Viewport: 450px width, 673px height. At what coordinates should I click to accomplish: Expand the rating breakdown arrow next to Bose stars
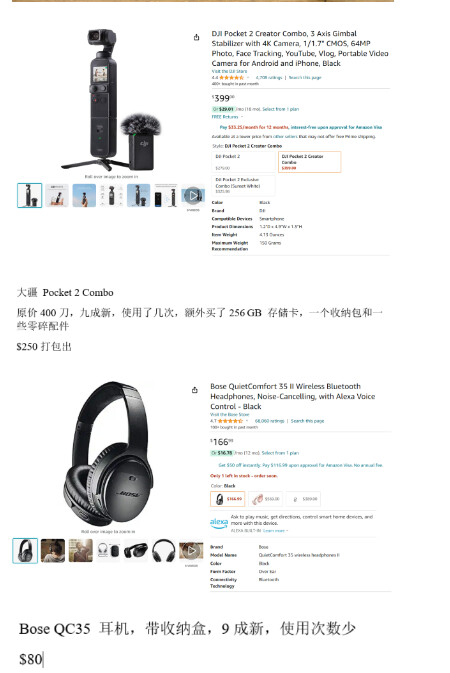click(x=247, y=421)
